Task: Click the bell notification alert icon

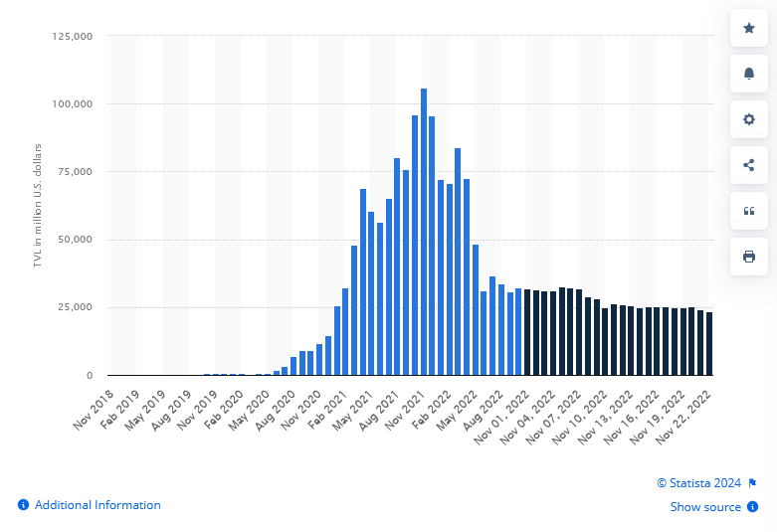Action: point(749,74)
